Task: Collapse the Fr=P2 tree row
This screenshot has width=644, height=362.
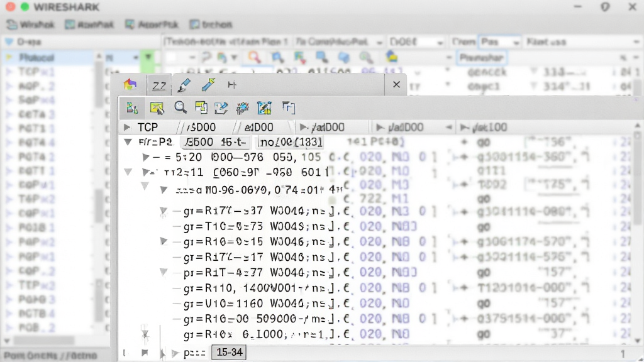Action: coord(128,142)
